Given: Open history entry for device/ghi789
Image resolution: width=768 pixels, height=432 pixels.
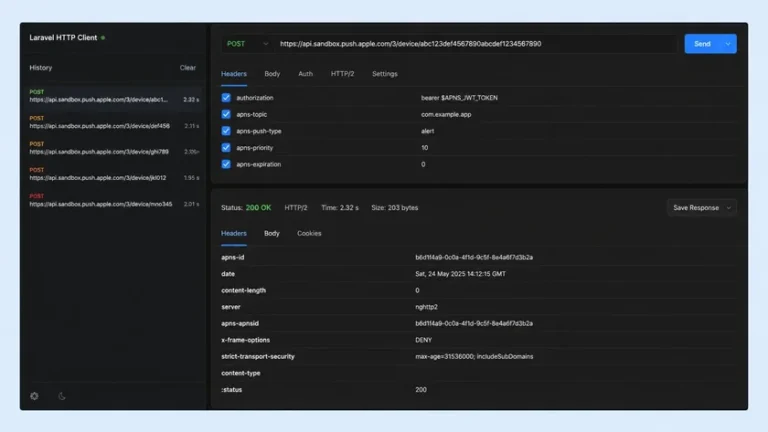Looking at the screenshot, I should coord(114,148).
